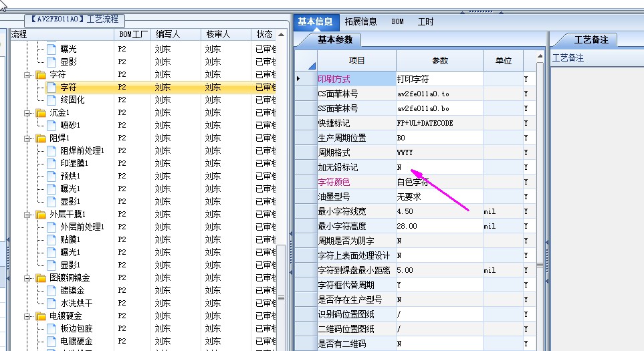The image size is (644, 351).
Task: Click the 加无铅标记 parameter value N
Action: click(x=439, y=168)
